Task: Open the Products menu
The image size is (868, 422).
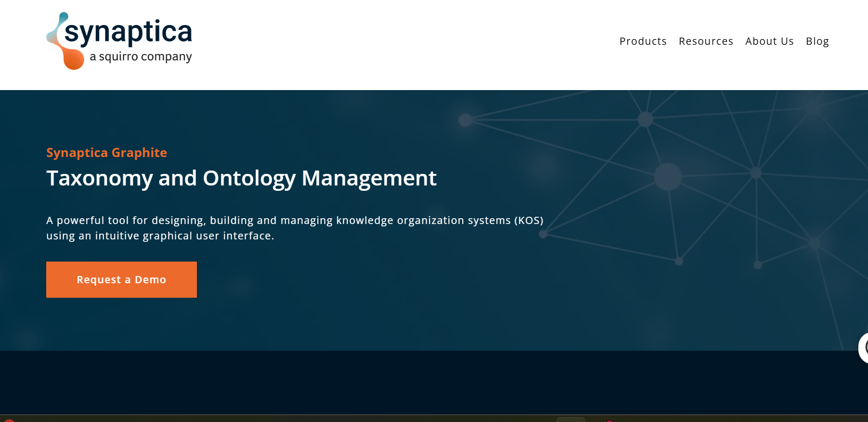Action: coord(643,41)
